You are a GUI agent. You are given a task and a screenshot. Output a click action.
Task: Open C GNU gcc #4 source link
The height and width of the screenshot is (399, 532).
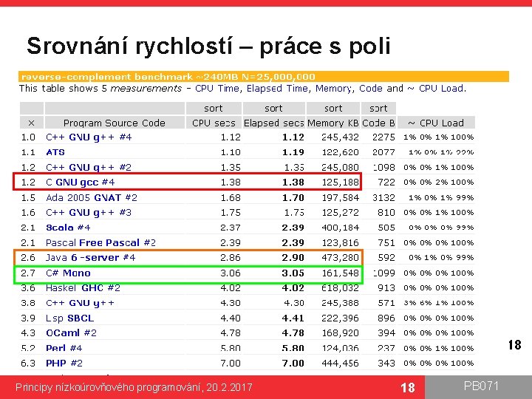81,183
